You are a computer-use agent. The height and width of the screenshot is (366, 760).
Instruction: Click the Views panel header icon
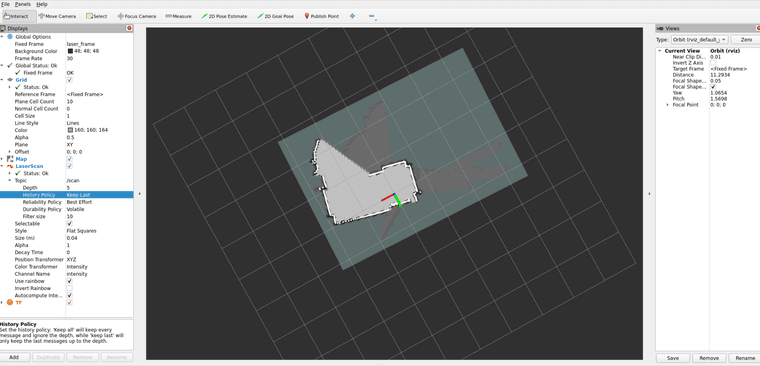[661, 29]
